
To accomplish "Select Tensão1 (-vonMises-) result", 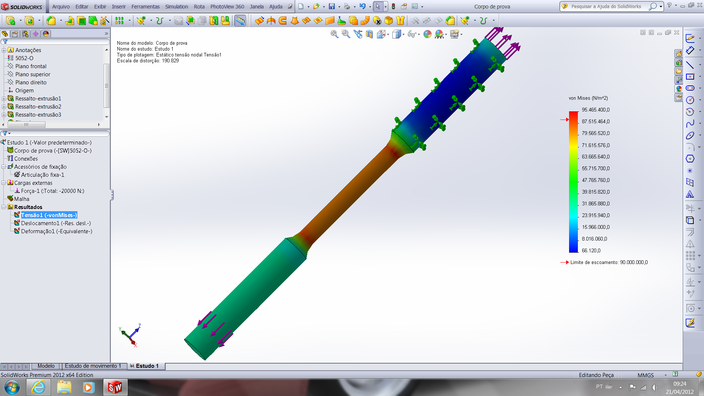I will [x=49, y=215].
